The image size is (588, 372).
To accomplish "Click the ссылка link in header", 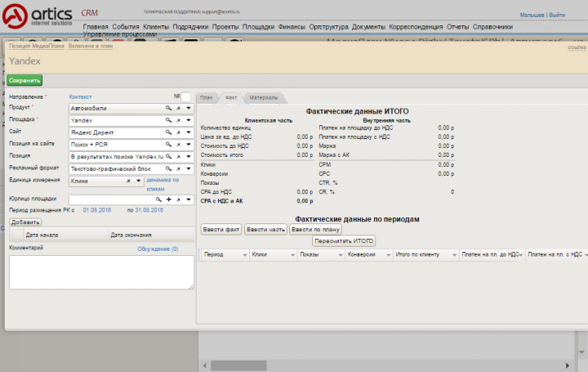I will [577, 47].
